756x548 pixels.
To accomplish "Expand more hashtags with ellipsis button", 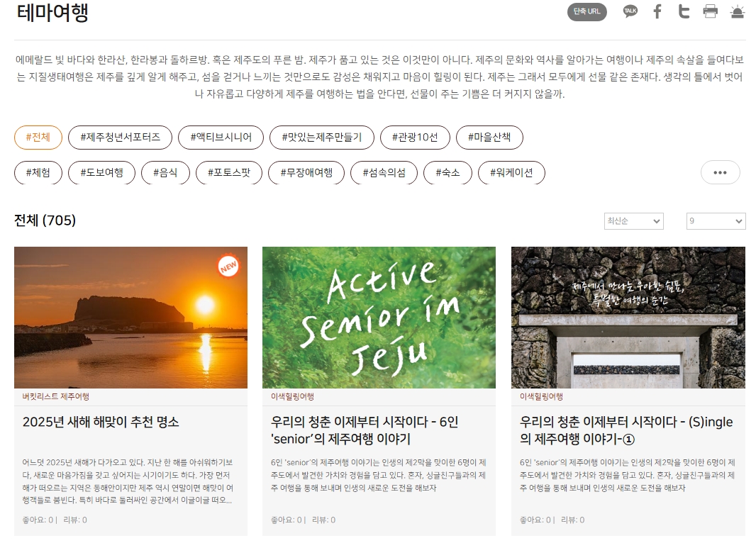I will coord(720,172).
